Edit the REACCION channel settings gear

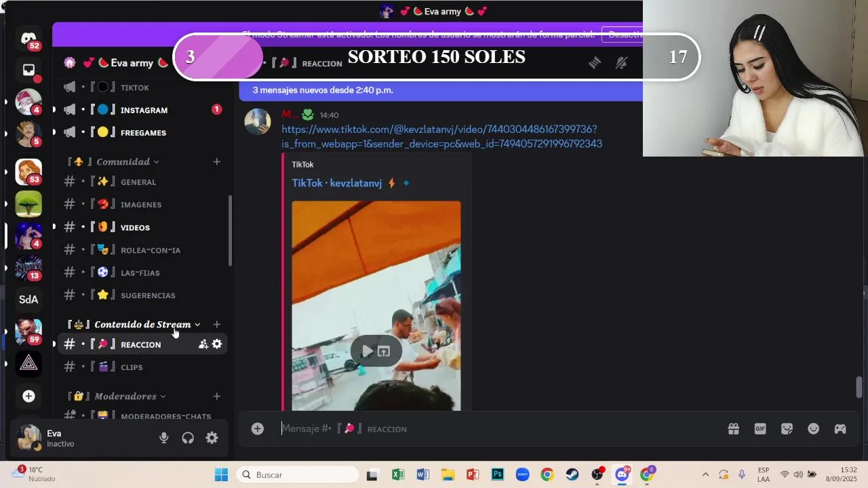click(217, 344)
